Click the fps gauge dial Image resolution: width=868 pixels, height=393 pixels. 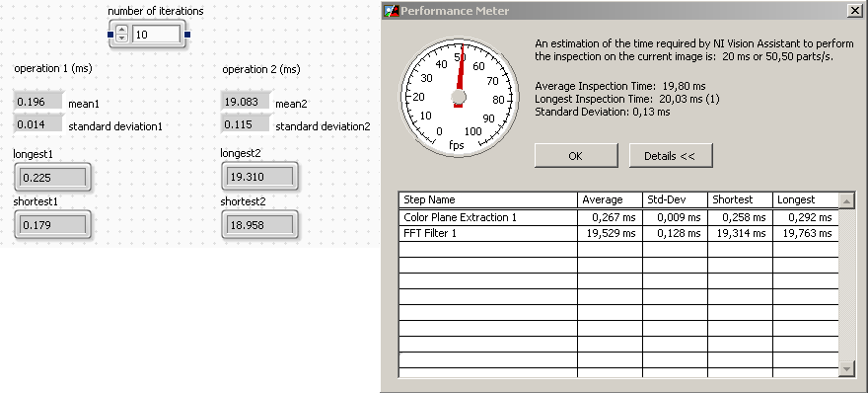pos(459,97)
